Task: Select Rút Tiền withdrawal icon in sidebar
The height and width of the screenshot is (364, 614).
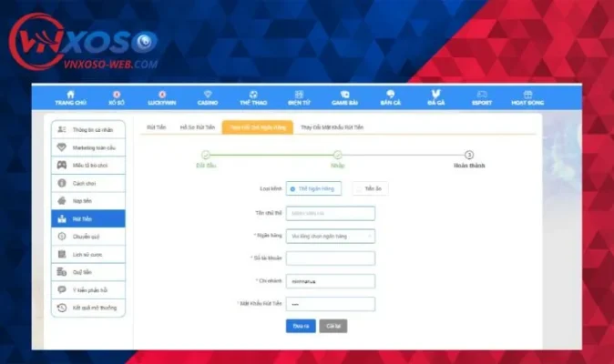Action: click(x=62, y=218)
